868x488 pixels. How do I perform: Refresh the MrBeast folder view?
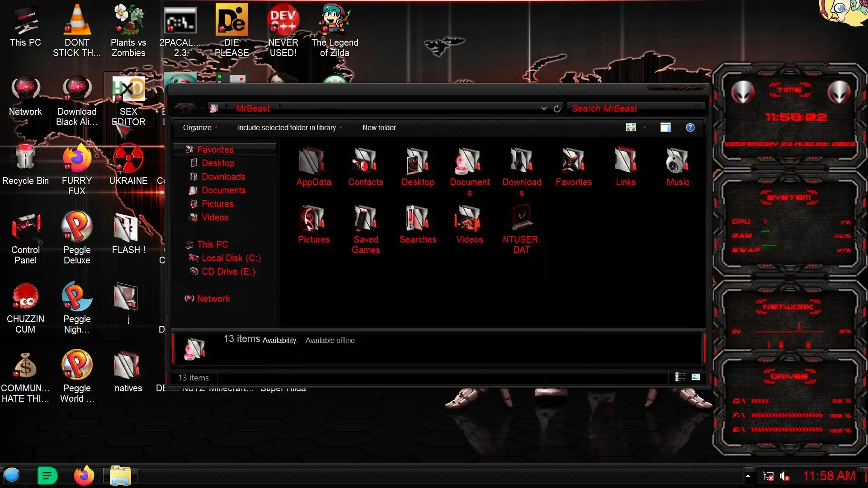(557, 108)
